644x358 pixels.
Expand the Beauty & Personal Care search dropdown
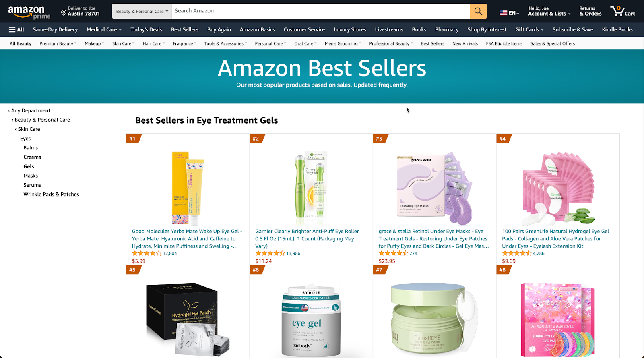point(142,11)
